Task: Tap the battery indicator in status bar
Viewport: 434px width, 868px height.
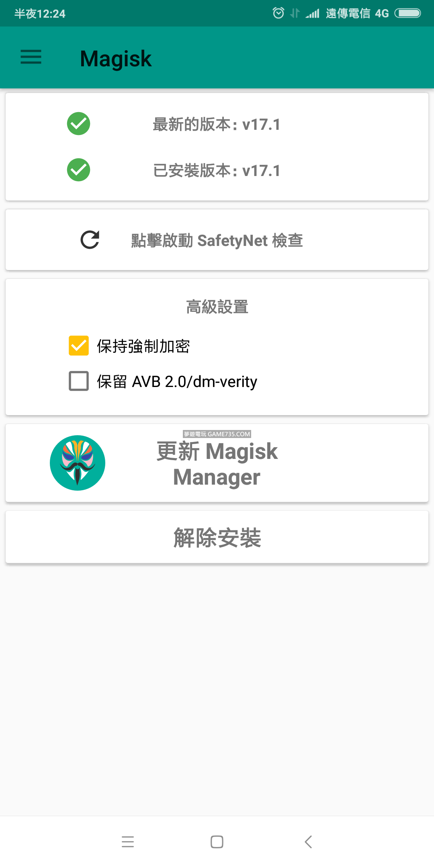Action: point(407,13)
